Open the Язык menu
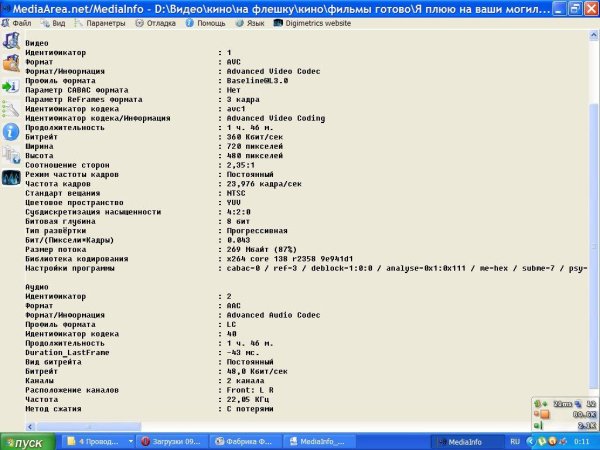The image size is (600, 450). point(250,23)
